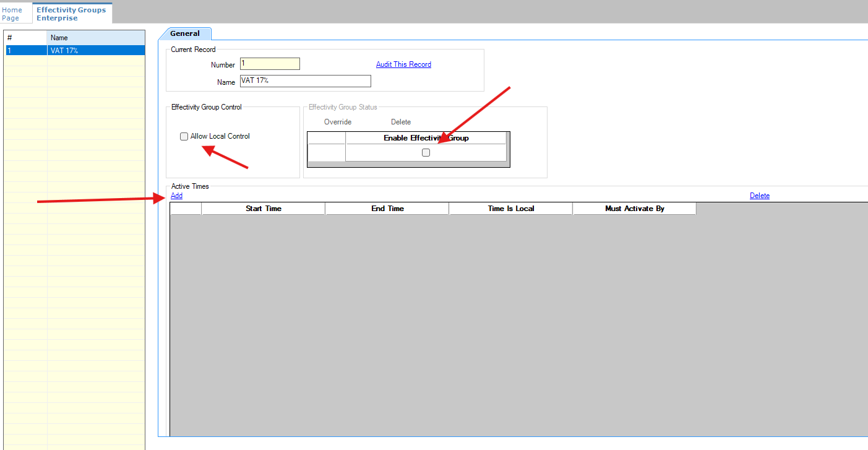The width and height of the screenshot is (868, 450).
Task: Switch to the Home Page tab
Action: click(12, 14)
